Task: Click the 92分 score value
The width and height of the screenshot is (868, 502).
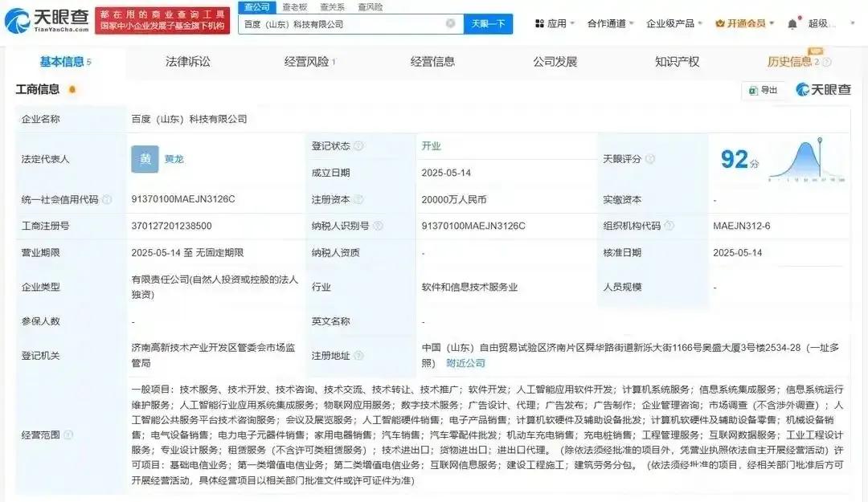Action: (739, 160)
